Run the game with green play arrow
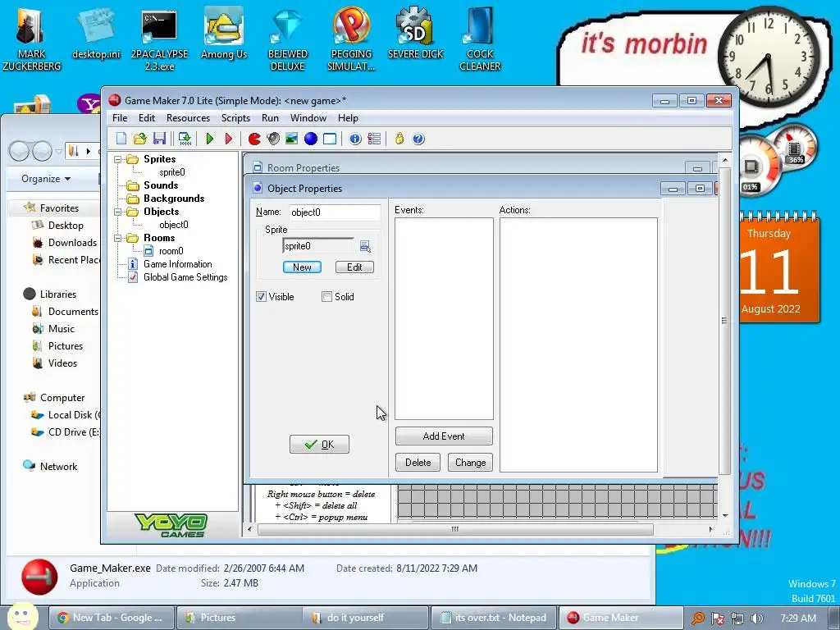 tap(209, 139)
